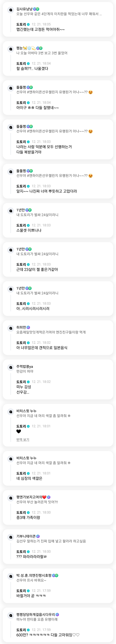
Task: Click the 번역 보기 translation link
Action: coord(23,440)
